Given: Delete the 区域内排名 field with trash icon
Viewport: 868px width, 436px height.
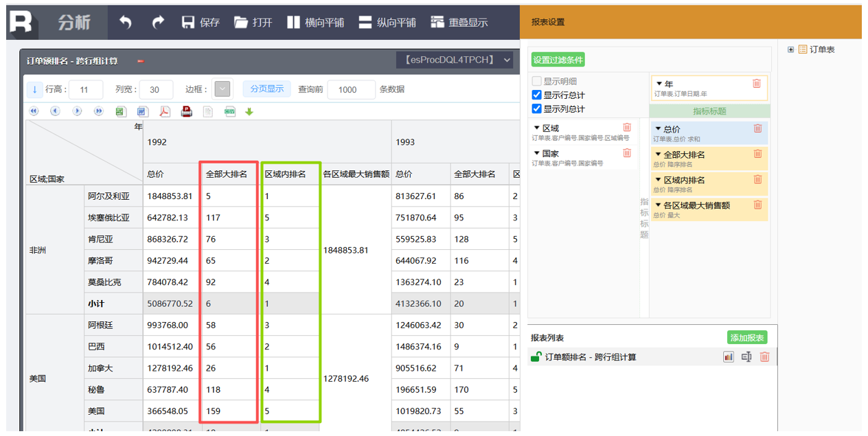Looking at the screenshot, I should (x=757, y=180).
